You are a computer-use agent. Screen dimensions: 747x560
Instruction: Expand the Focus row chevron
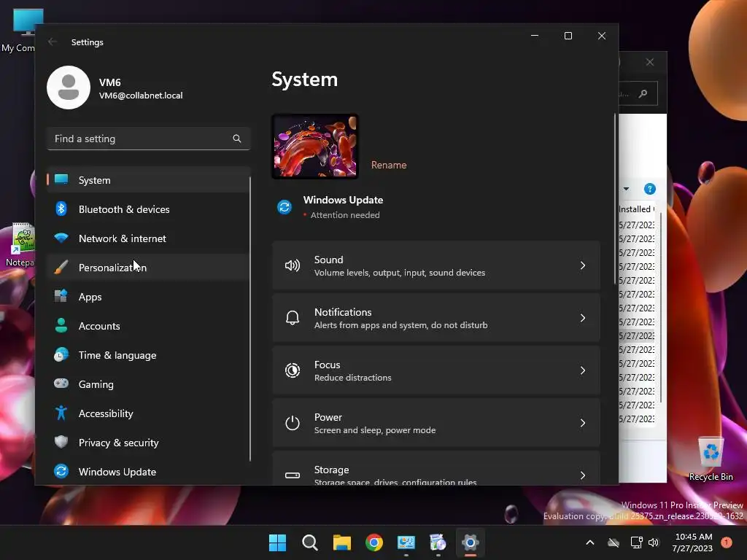click(x=583, y=370)
